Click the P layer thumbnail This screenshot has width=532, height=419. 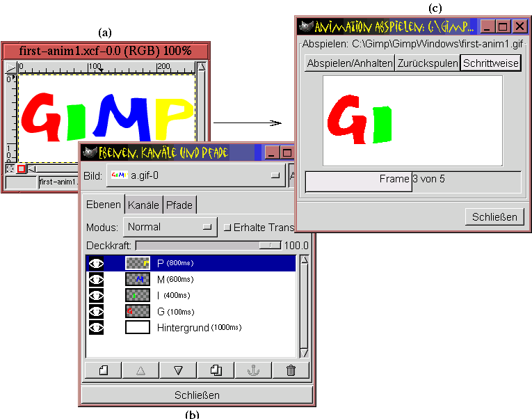137,263
